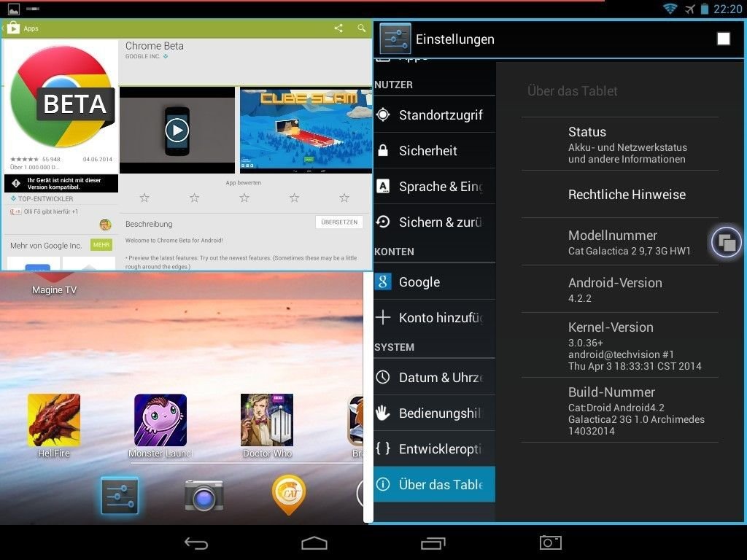747x560 pixels.
Task: Tap the Kernel-Version row
Action: pos(620,345)
